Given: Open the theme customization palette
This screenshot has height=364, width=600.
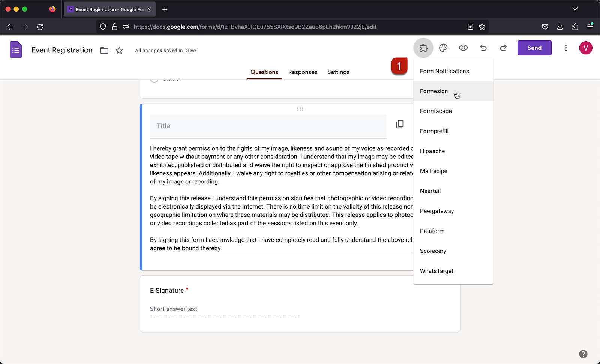Looking at the screenshot, I should pyautogui.click(x=443, y=48).
